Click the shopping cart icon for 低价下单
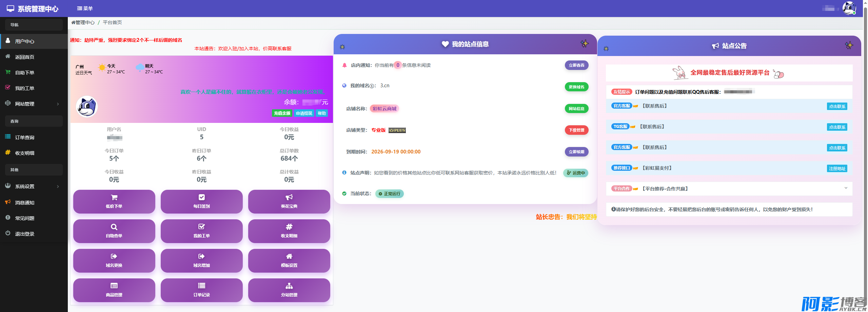 tap(114, 197)
